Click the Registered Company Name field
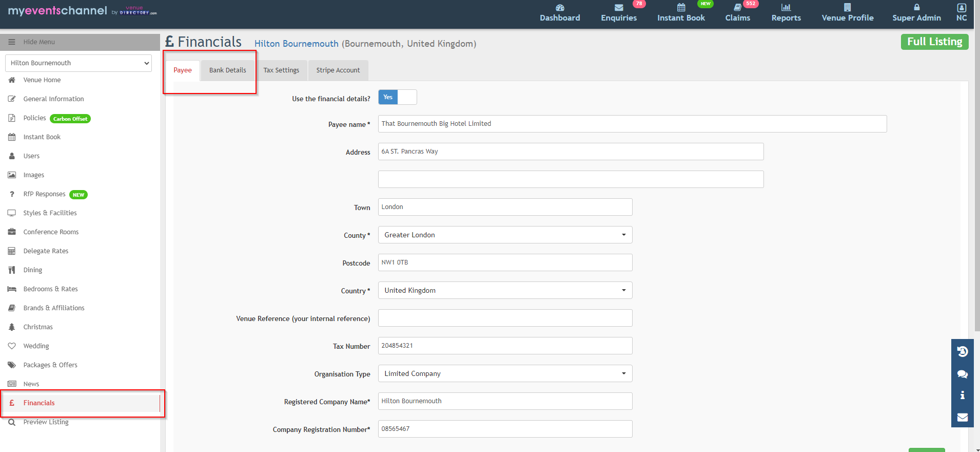The image size is (980, 452). (x=505, y=401)
